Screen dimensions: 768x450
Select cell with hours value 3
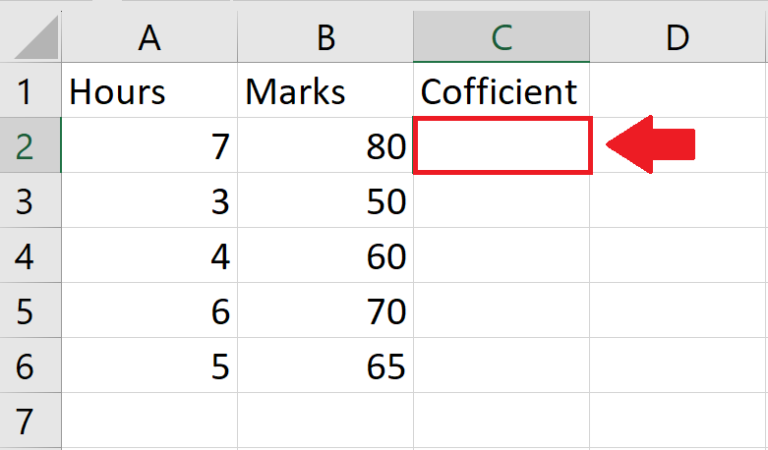[x=150, y=202]
